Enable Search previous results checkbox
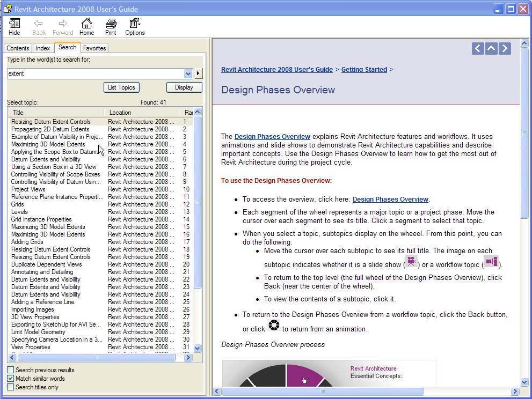532x399 pixels. (x=11, y=370)
